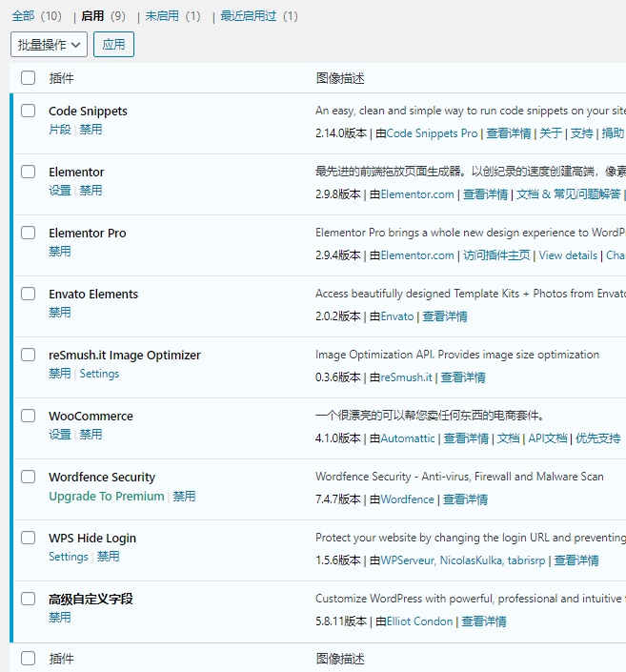Click the 图像描述 column header at top

[x=340, y=78]
